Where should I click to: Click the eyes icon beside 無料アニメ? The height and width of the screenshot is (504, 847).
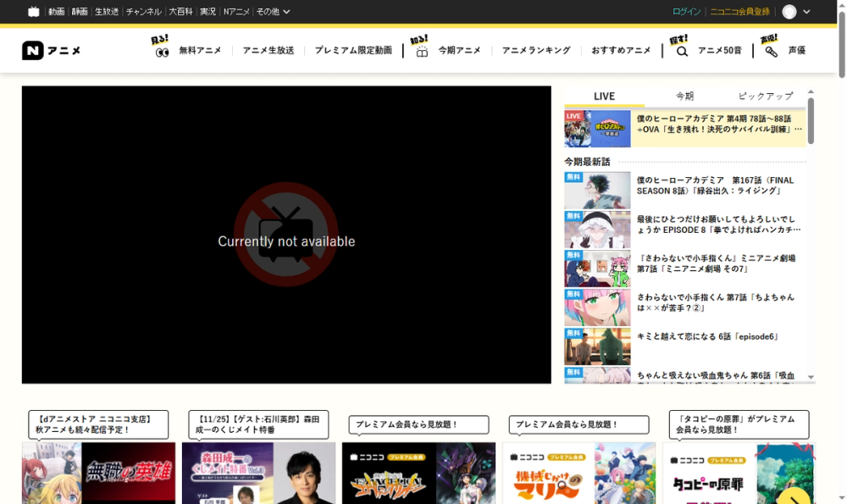(x=162, y=53)
